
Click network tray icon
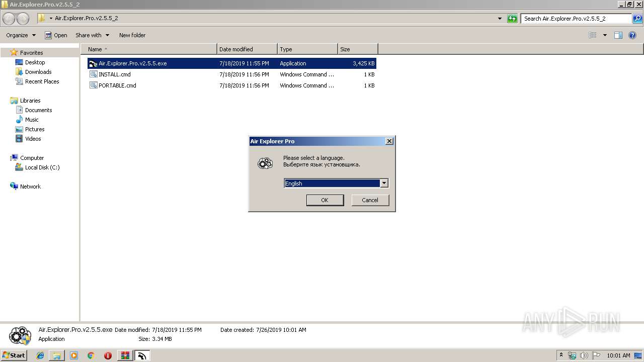tap(572, 355)
